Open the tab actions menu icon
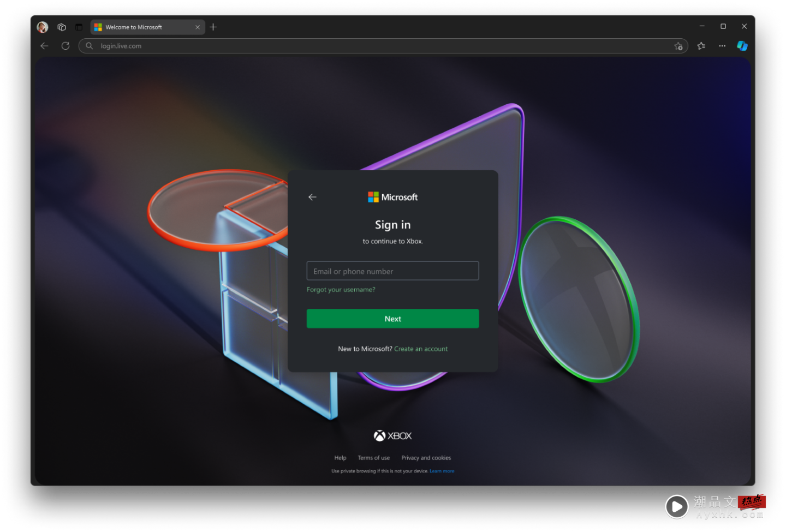Image resolution: width=786 pixels, height=532 pixels. pos(61,27)
